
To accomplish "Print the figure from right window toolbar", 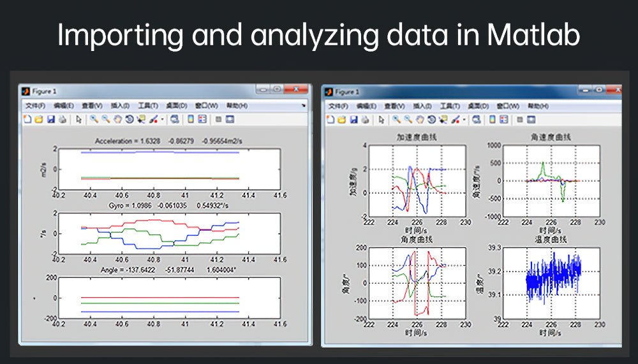I will [x=366, y=119].
